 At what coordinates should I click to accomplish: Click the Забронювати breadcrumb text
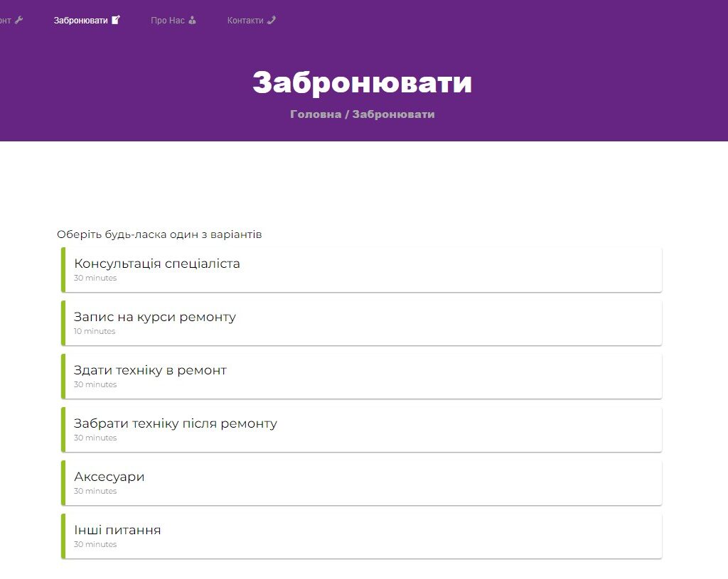[393, 114]
